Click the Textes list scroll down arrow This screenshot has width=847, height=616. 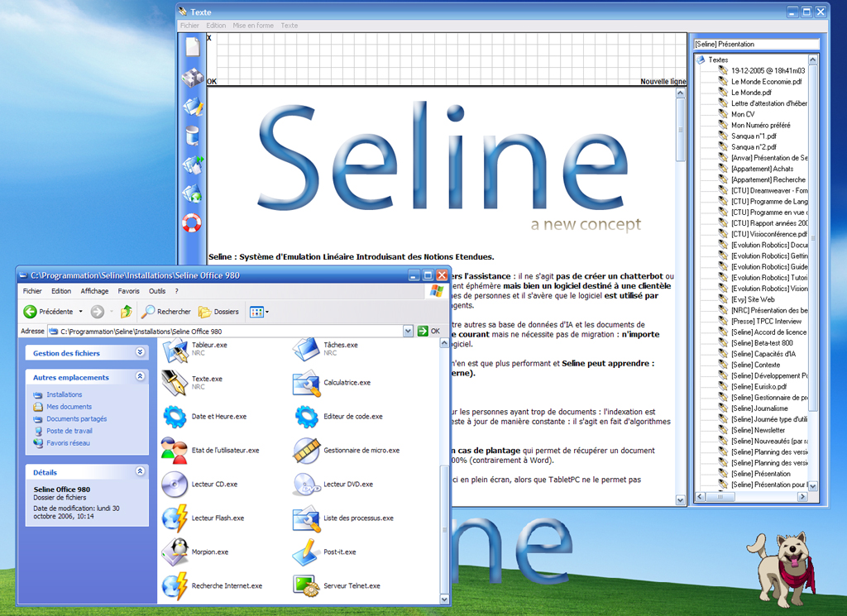tap(812, 486)
